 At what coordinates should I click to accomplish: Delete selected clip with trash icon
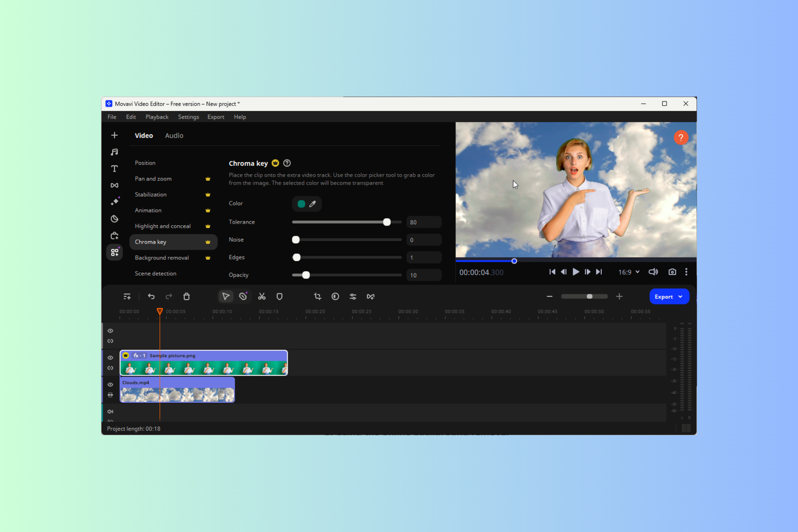pos(187,296)
